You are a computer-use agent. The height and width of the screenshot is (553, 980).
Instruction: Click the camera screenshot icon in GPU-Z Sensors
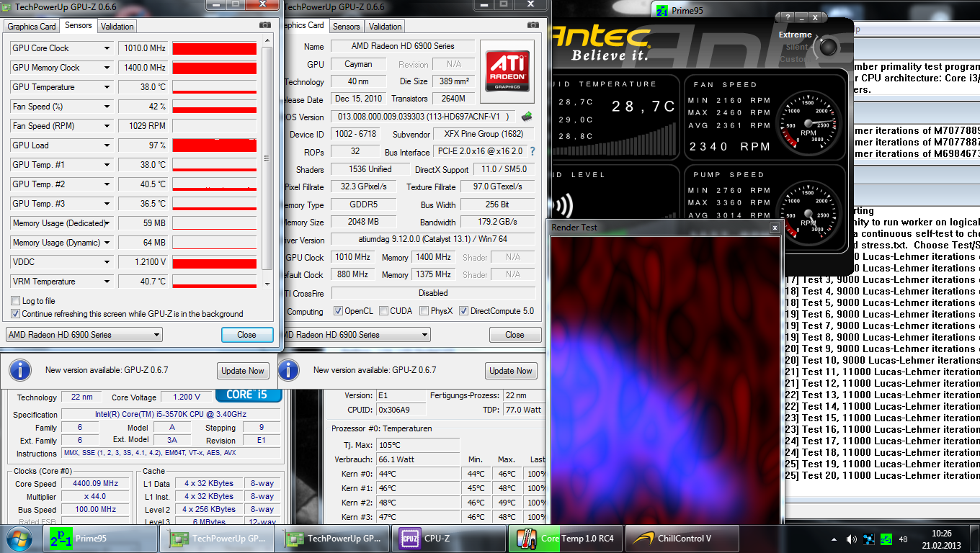pos(265,25)
